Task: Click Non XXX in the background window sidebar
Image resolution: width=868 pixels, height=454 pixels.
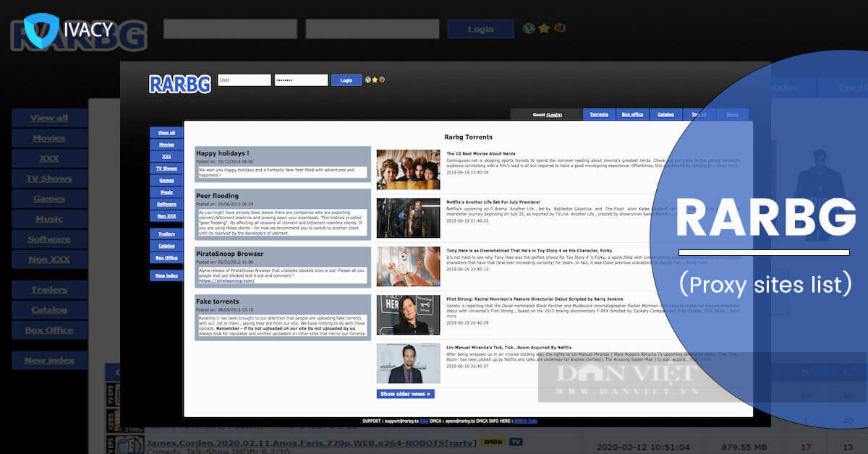Action: coord(49,260)
